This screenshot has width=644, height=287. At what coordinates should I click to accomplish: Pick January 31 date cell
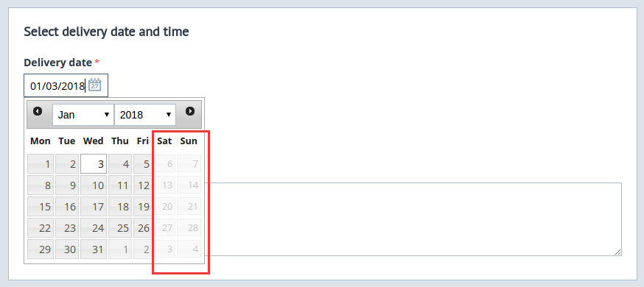tap(94, 249)
